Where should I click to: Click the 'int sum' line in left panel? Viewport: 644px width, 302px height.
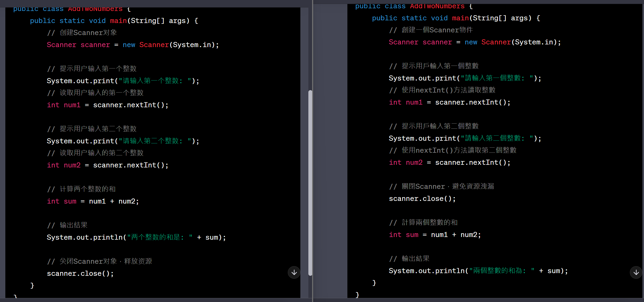coord(93,201)
